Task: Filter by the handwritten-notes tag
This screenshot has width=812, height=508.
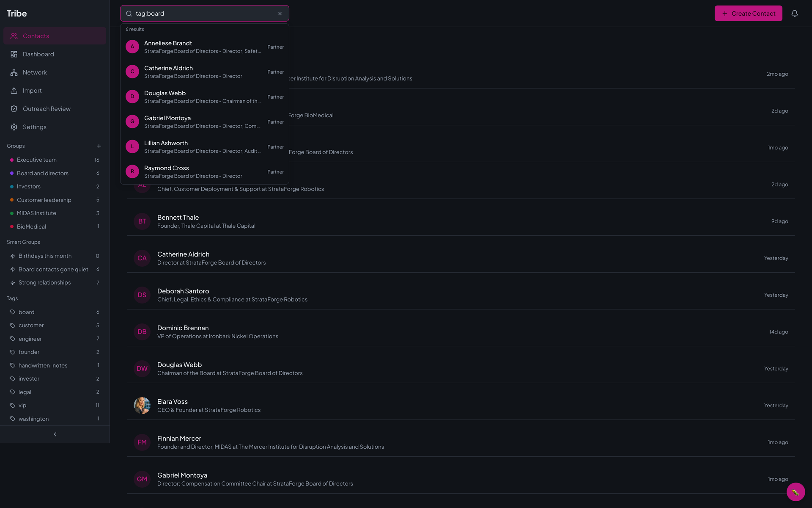Action: click(x=55, y=365)
